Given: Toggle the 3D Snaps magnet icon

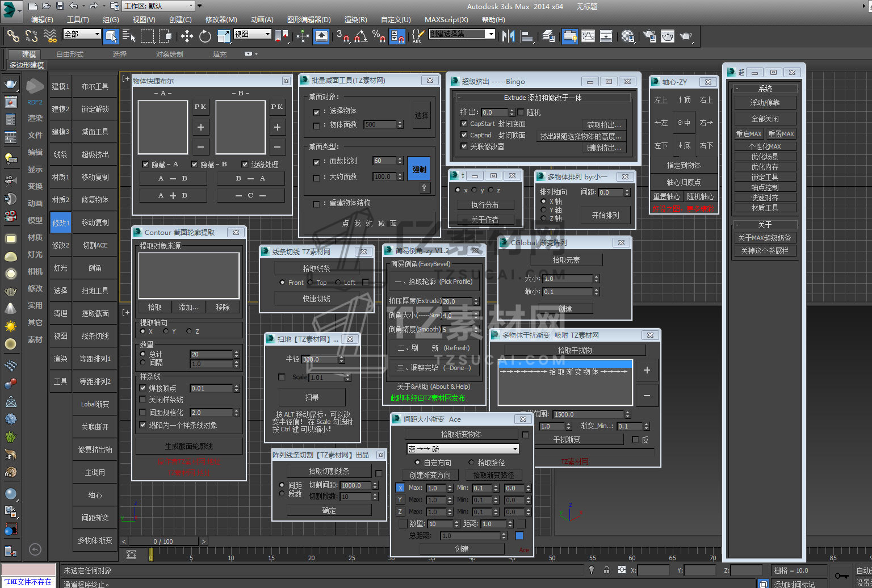Looking at the screenshot, I should click(342, 36).
